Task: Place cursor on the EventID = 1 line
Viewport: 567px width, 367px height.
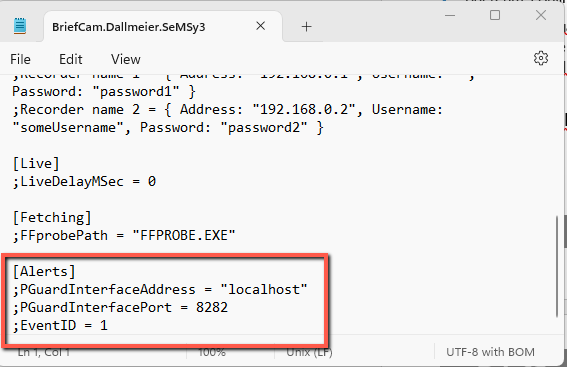Action: 60,326
